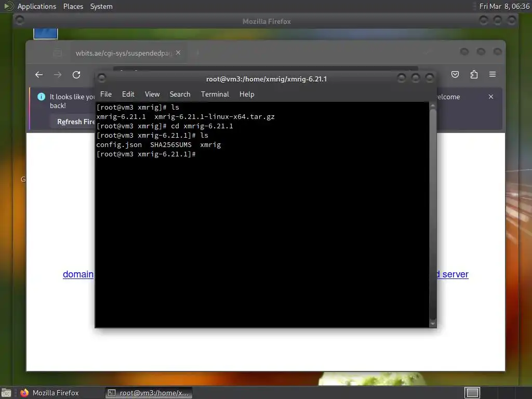
Task: Click the terminal vertical scrollbar track
Action: pos(433,215)
